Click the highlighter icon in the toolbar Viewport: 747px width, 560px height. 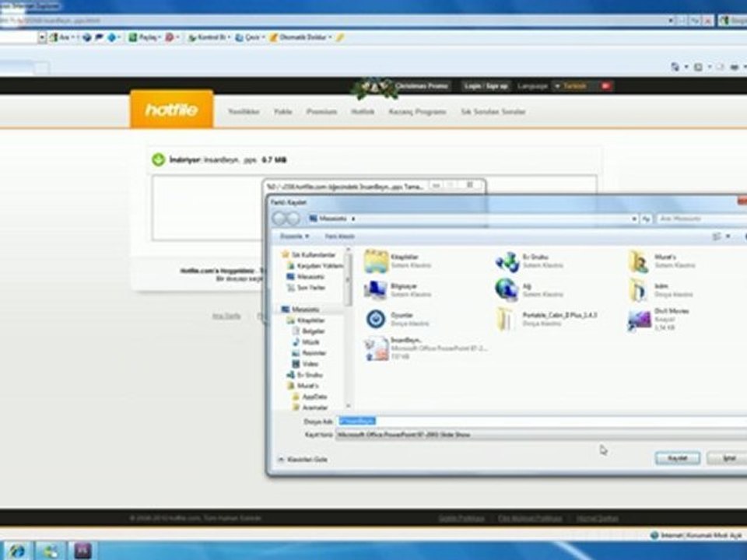click(340, 37)
